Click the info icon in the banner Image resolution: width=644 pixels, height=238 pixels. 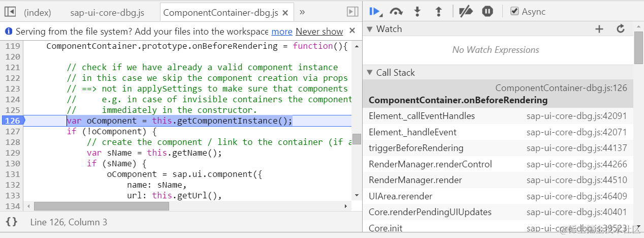[9, 32]
